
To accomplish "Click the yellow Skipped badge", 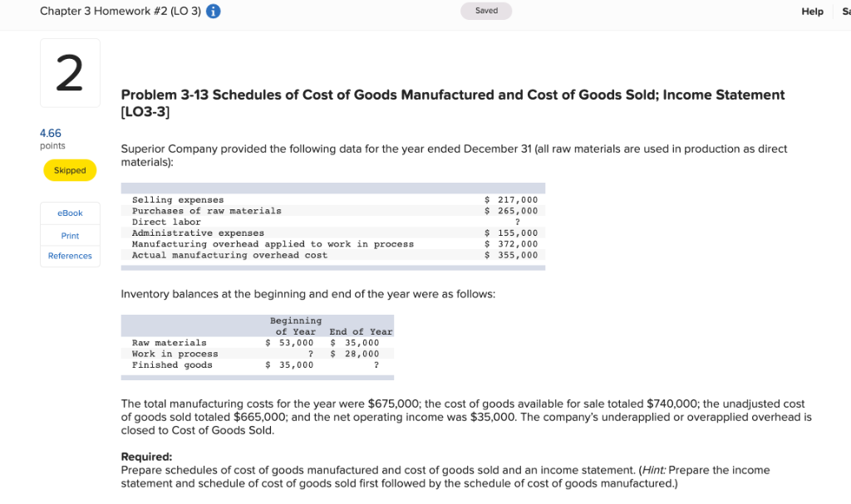I will click(x=70, y=170).
